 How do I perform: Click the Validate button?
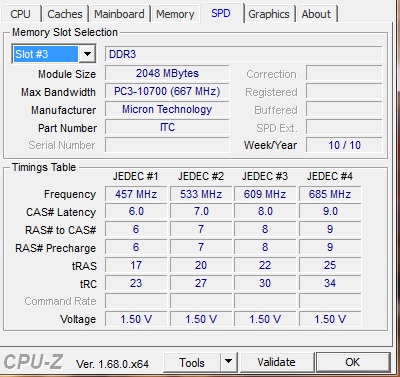276,362
